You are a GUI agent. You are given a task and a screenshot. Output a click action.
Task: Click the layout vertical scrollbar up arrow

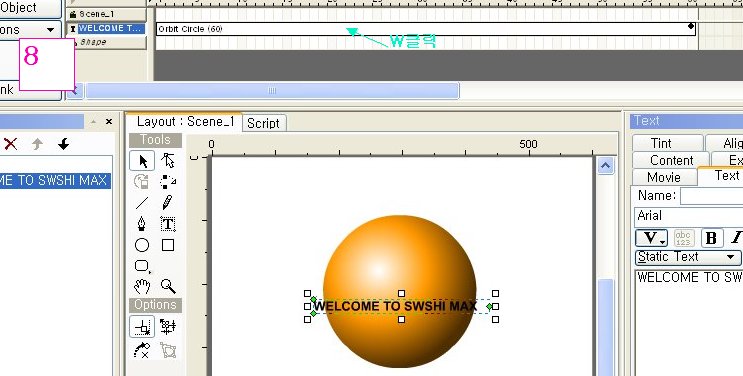click(605, 166)
